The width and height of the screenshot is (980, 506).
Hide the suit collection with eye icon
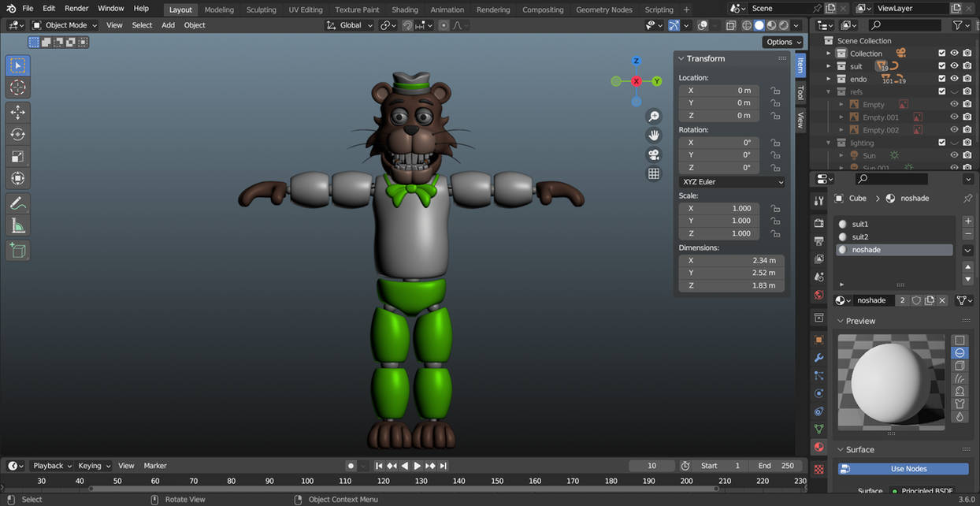point(954,66)
